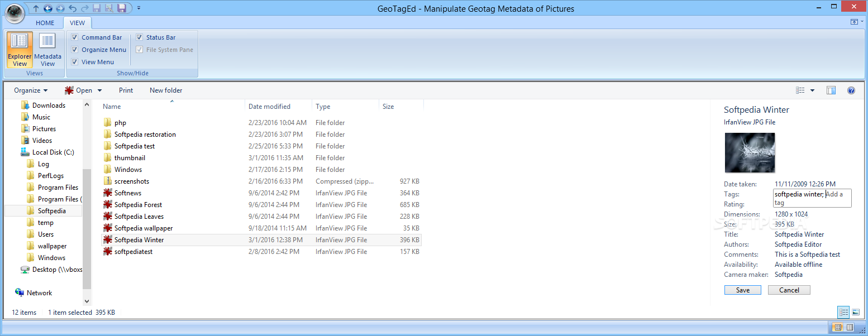This screenshot has height=336, width=868.
Task: Open the view options dropdown arrow
Action: coord(812,90)
